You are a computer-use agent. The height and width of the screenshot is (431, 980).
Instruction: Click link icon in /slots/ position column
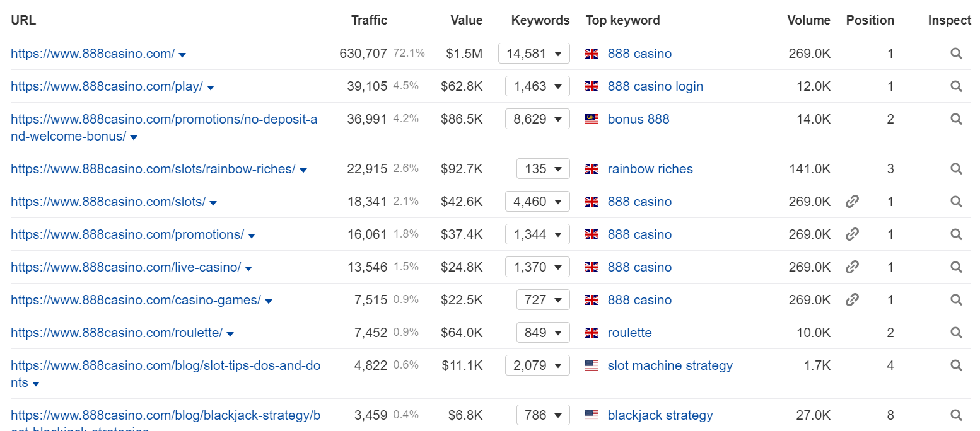852,202
